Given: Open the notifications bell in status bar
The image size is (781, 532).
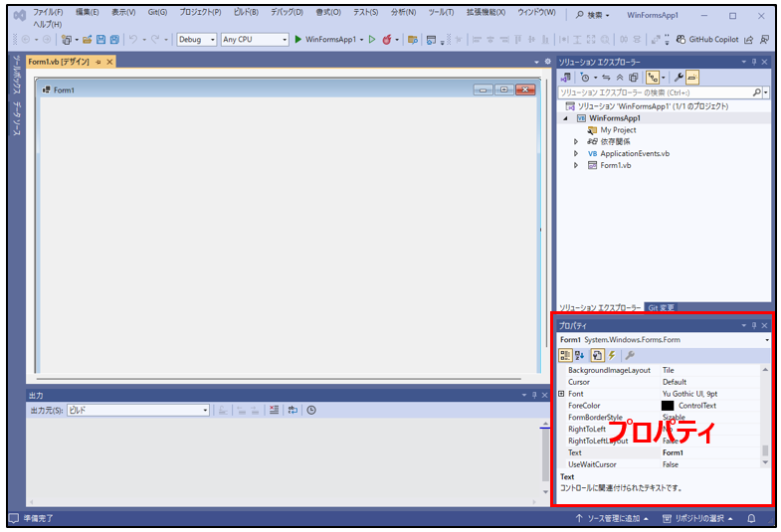Looking at the screenshot, I should click(x=752, y=519).
